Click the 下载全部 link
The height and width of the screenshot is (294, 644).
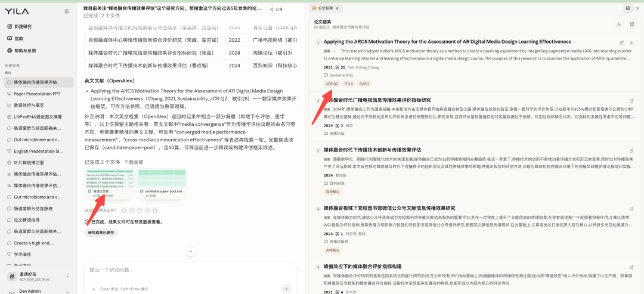click(x=134, y=162)
